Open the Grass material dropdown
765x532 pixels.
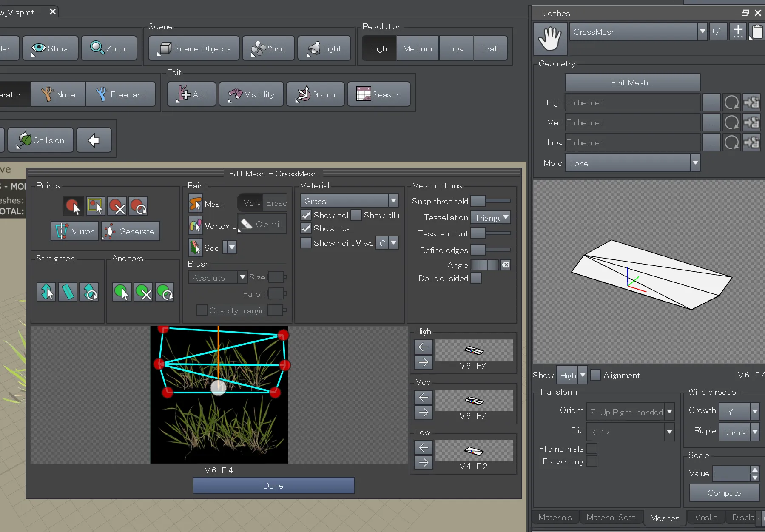coord(349,201)
